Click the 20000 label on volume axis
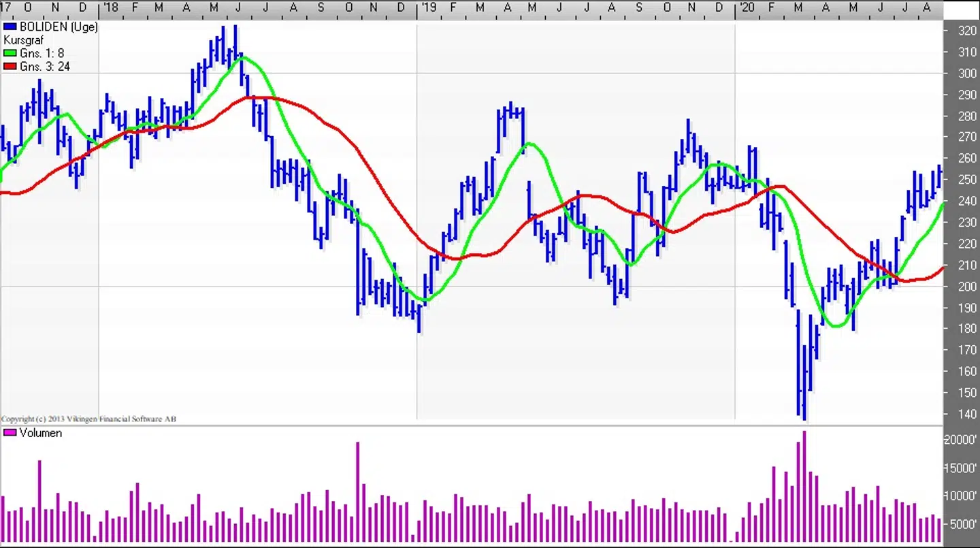The image size is (980, 548). pos(960,440)
